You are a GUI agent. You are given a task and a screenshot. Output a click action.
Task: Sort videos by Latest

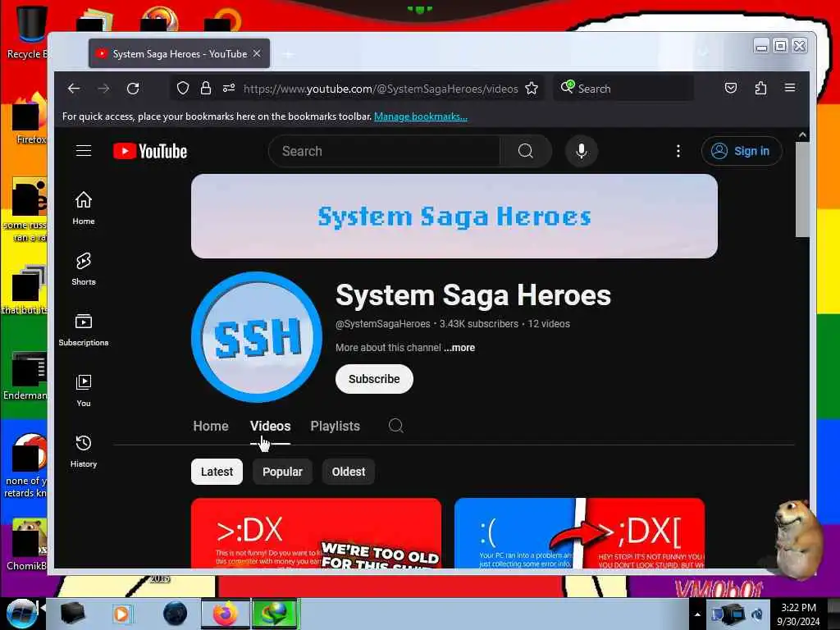pos(217,472)
